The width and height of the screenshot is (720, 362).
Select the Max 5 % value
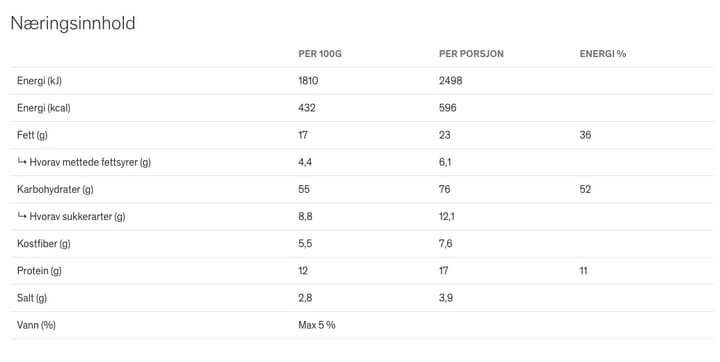point(317,325)
